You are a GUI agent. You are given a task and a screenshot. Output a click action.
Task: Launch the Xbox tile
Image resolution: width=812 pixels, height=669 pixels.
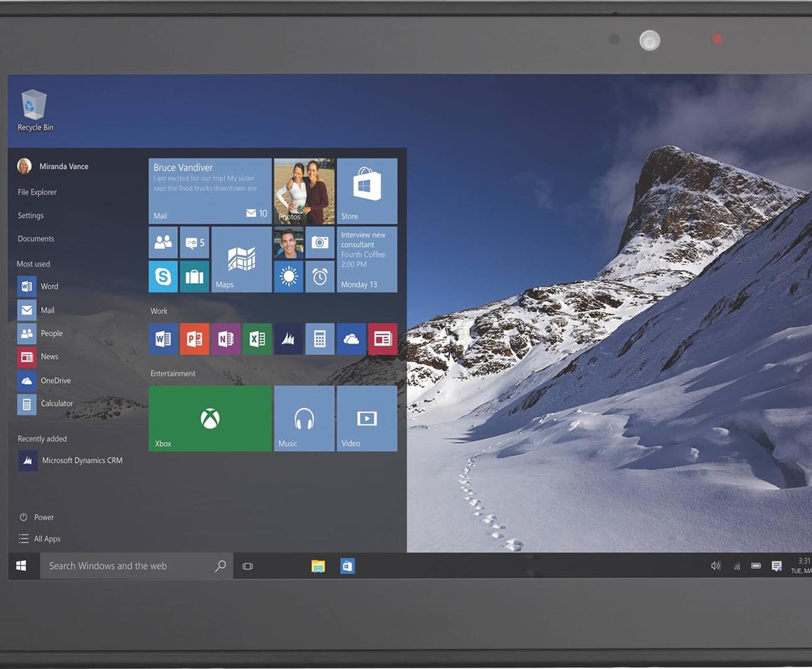tap(210, 418)
